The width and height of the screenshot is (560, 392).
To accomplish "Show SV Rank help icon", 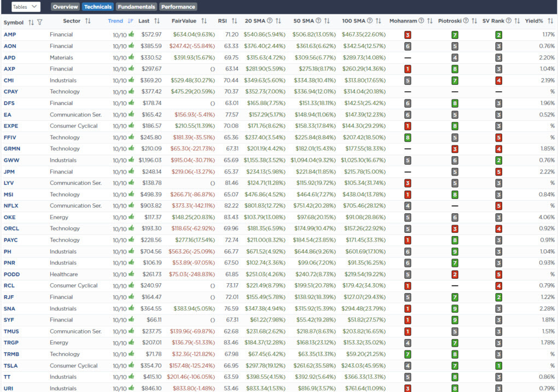I will (x=509, y=21).
